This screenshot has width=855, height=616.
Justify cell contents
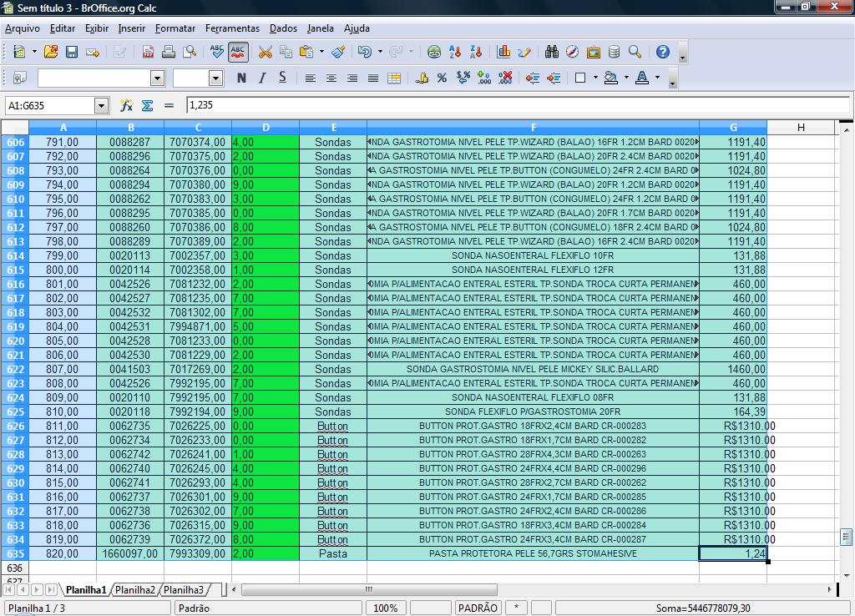tap(373, 78)
